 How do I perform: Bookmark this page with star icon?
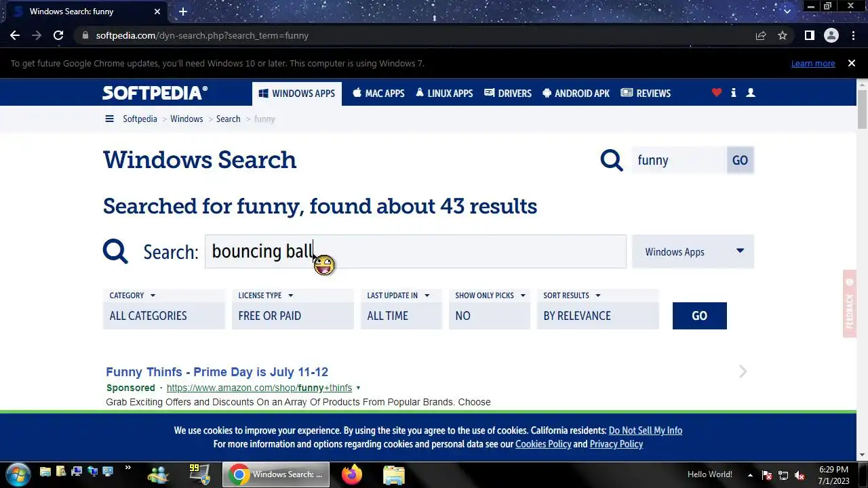point(783,35)
